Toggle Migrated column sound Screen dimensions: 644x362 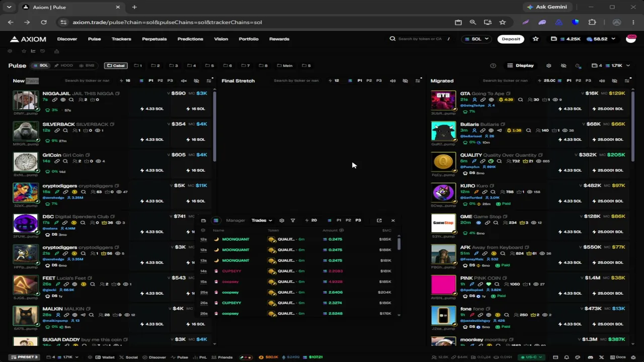point(602,80)
